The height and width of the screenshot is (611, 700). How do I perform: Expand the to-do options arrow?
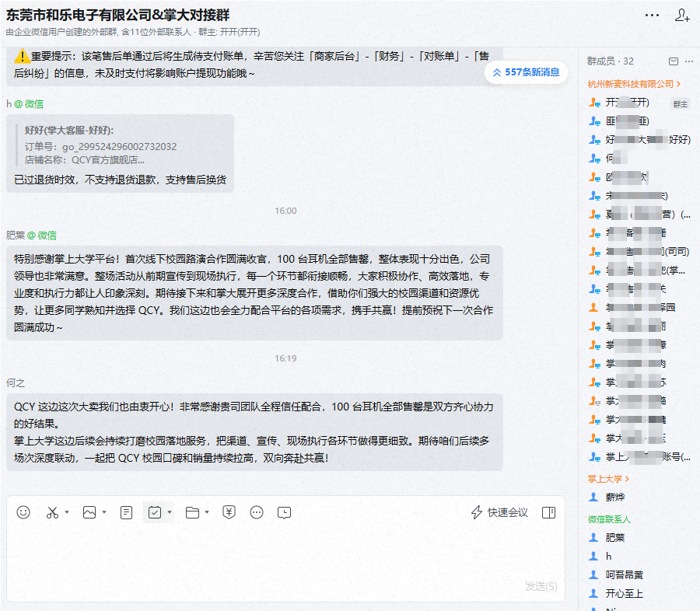point(170,512)
